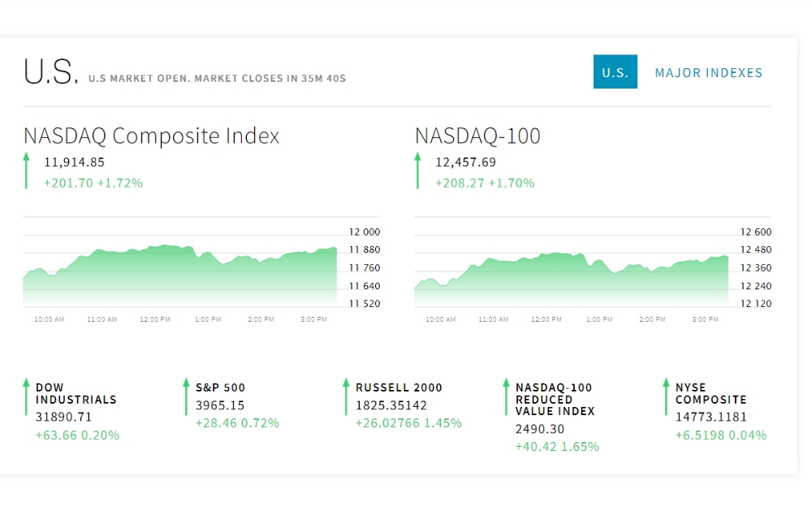Switch to the Major Indexes tab
Image resolution: width=812 pixels, height=511 pixels.
(x=708, y=72)
